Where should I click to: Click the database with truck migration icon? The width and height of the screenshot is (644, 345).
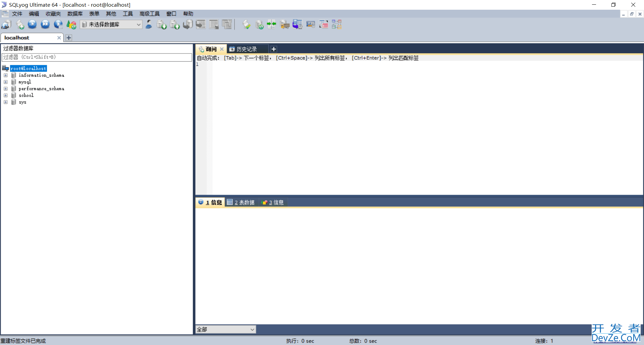click(x=285, y=24)
